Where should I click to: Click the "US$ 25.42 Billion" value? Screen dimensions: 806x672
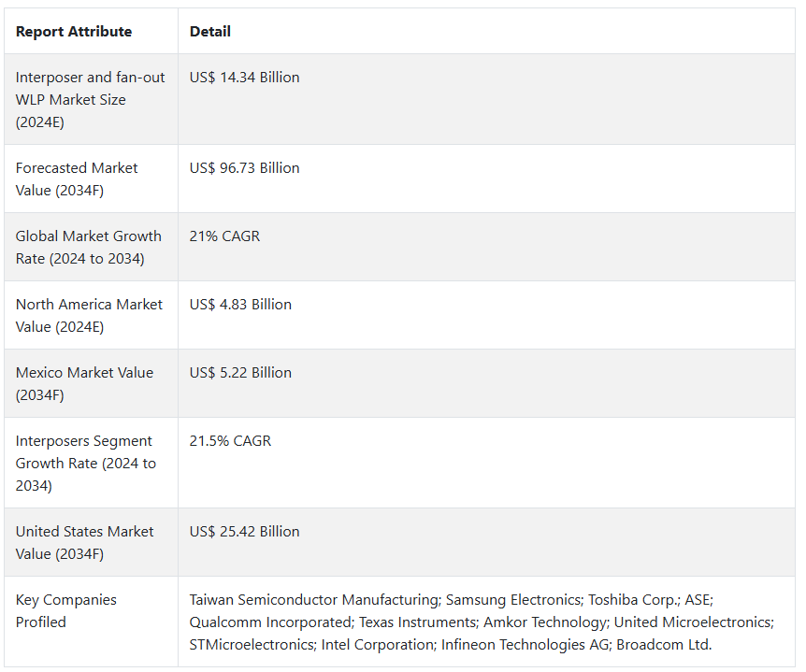(x=244, y=532)
